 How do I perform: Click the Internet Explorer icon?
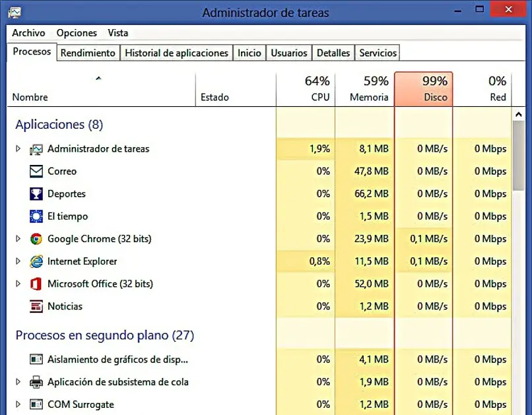pos(36,261)
